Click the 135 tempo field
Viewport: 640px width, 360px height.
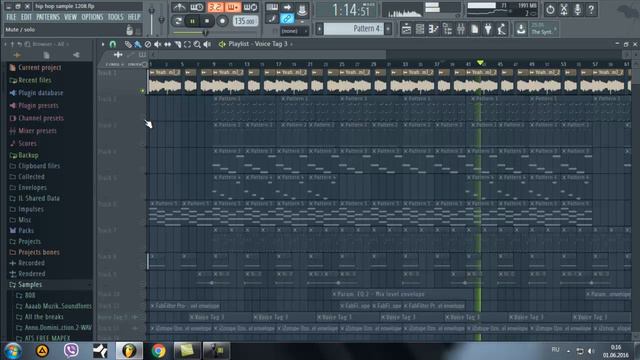pyautogui.click(x=245, y=21)
